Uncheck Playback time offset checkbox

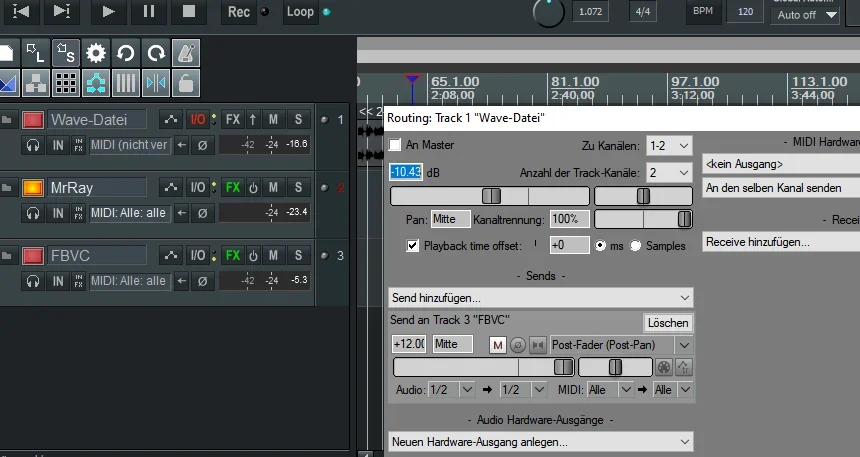[x=412, y=246]
